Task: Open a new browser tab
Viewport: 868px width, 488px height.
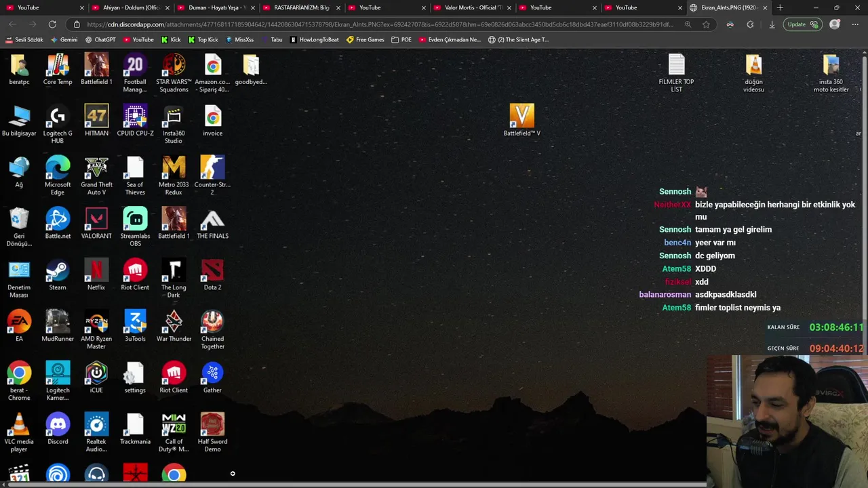Action: coord(780,7)
